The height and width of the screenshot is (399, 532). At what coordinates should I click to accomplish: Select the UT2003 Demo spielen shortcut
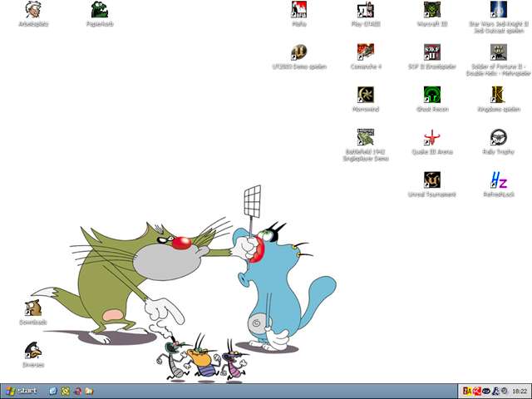[x=299, y=52]
